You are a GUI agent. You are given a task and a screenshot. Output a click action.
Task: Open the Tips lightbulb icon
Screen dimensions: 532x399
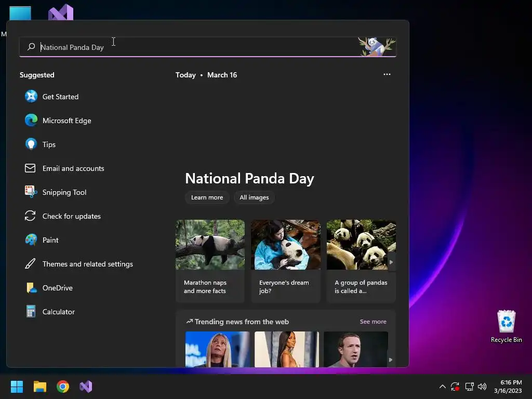(x=31, y=144)
